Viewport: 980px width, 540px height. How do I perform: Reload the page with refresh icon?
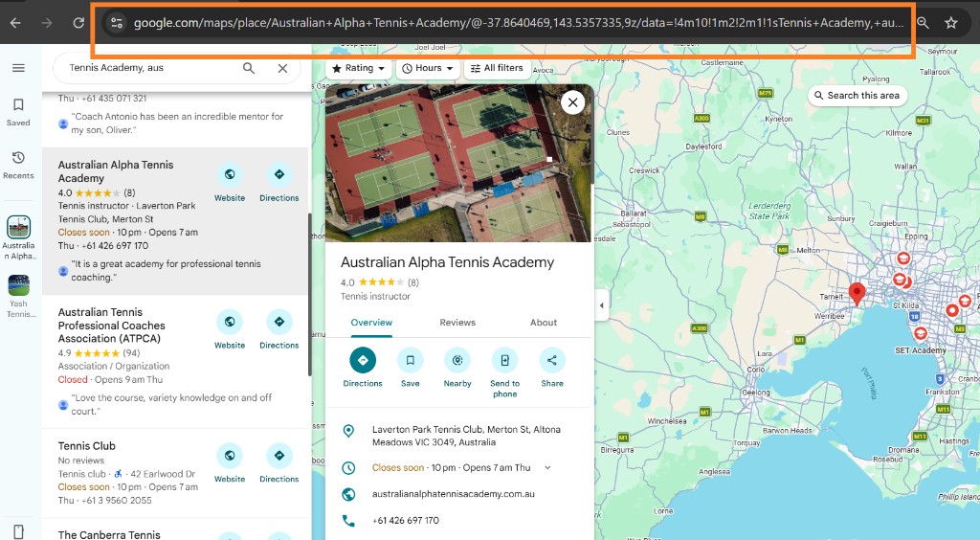tap(78, 23)
